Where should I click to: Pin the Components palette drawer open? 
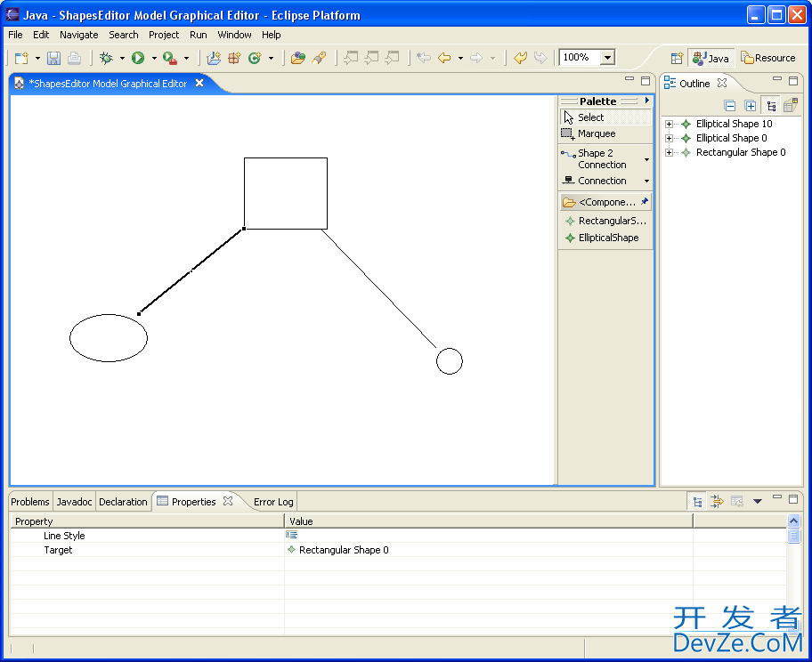(645, 202)
